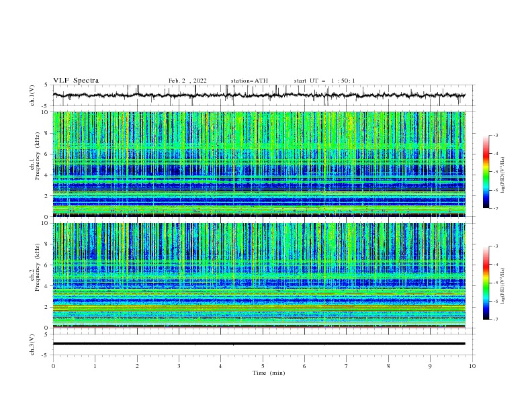Screen dimensions: 532x411
Task: Click the flat ch.3 voltage trace
Action: (259, 344)
